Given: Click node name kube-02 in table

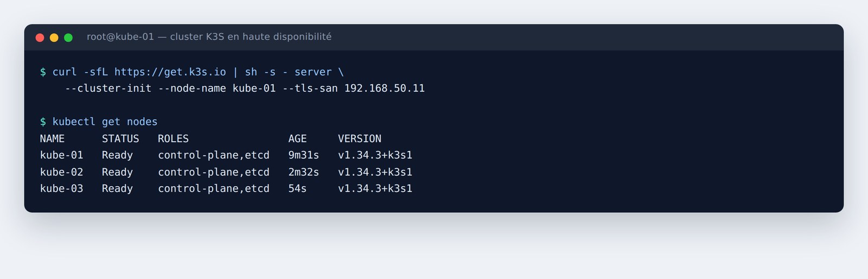Looking at the screenshot, I should 61,172.
